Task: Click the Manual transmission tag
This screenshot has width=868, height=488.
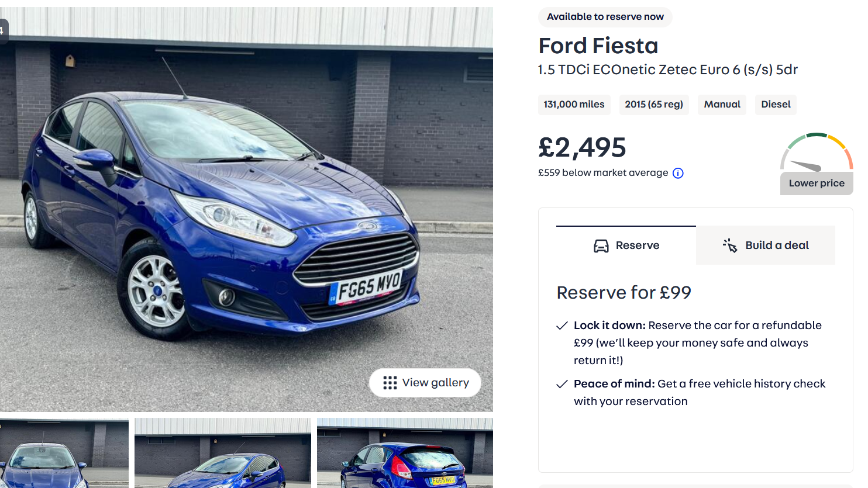Action: [722, 105]
